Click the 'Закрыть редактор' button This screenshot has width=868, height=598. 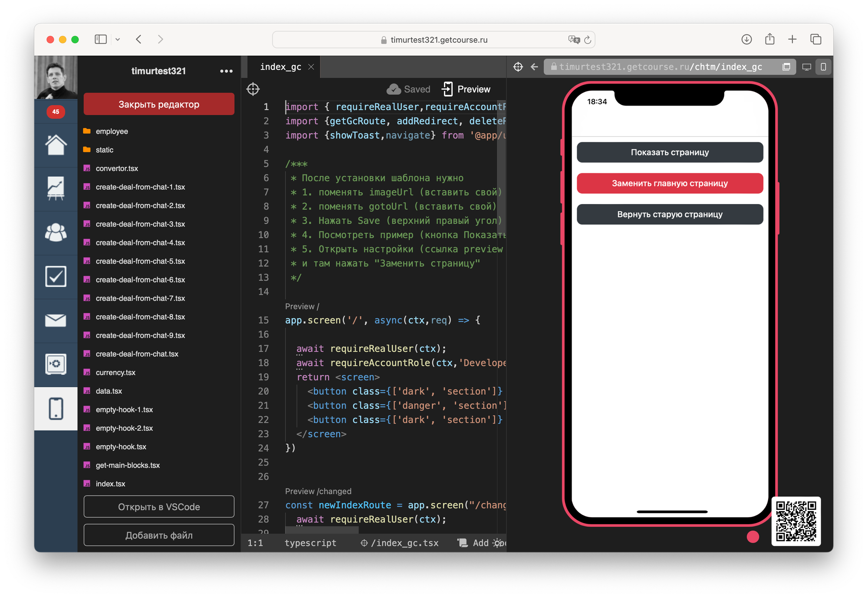159,104
